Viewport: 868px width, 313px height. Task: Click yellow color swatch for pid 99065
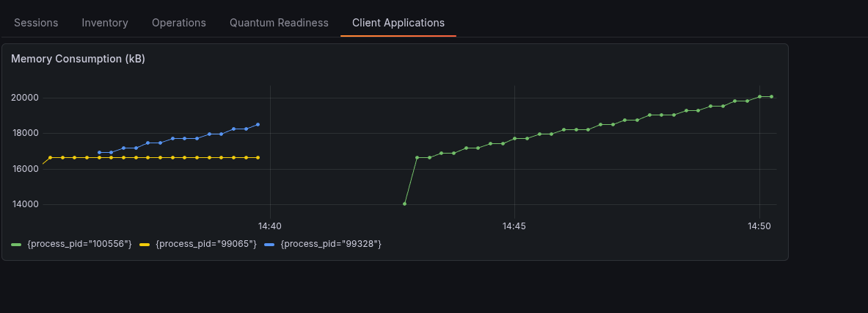(145, 245)
